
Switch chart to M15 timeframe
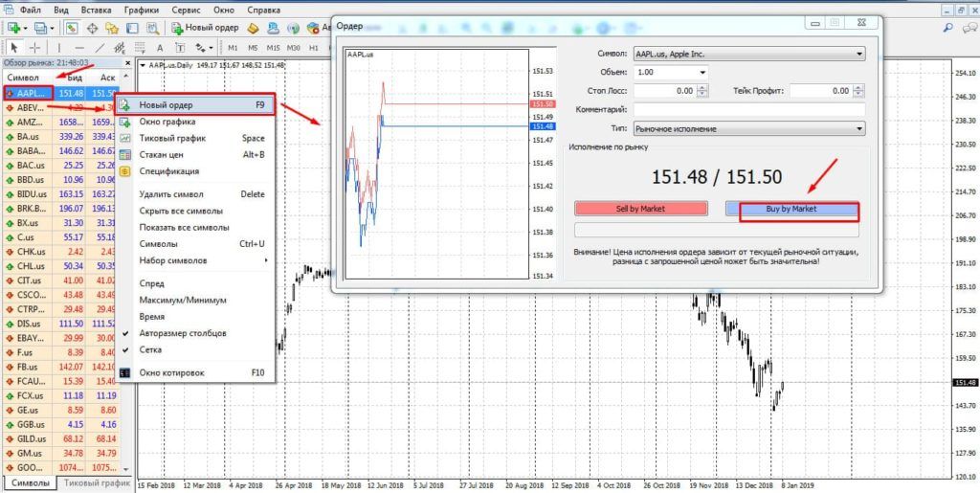(273, 47)
